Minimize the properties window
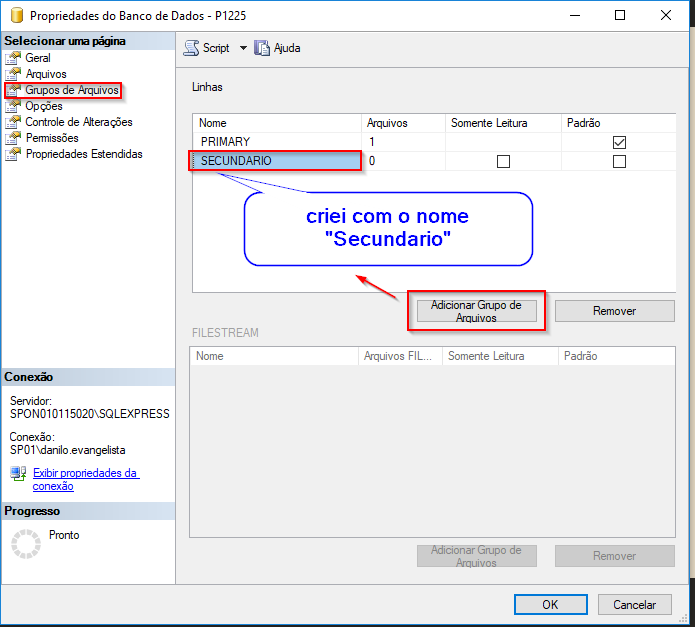Image resolution: width=695 pixels, height=627 pixels. point(575,16)
